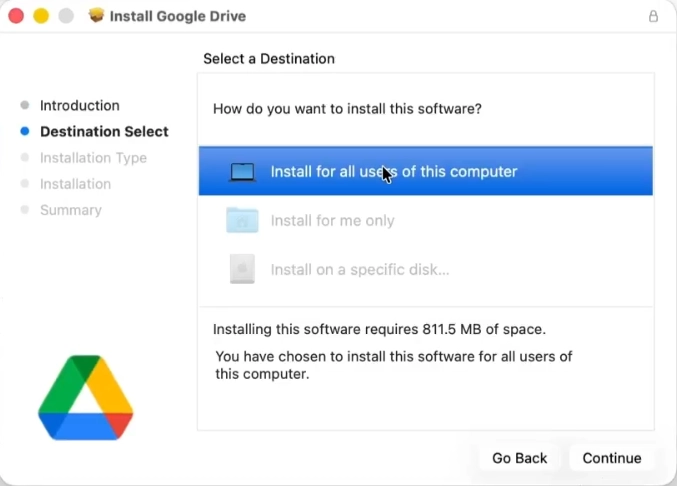Click 'How do you want to install this software?' text
Viewport: 677px width, 486px height.
tap(347, 109)
